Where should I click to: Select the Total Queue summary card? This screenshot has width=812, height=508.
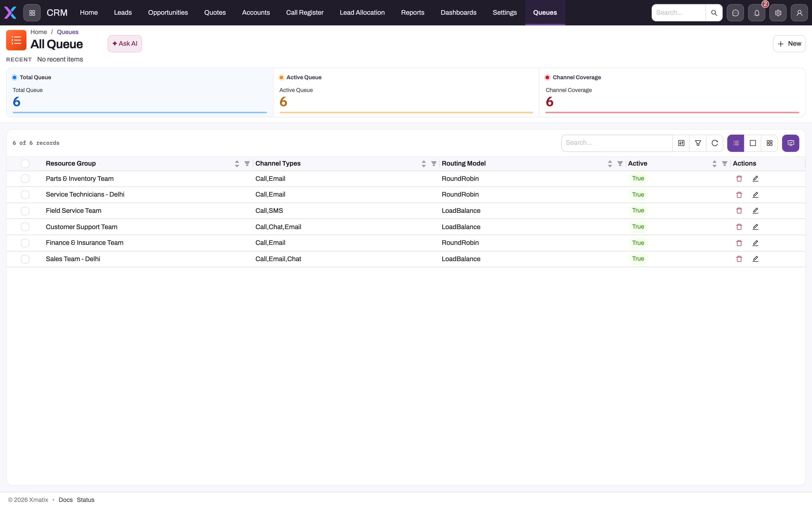point(140,93)
